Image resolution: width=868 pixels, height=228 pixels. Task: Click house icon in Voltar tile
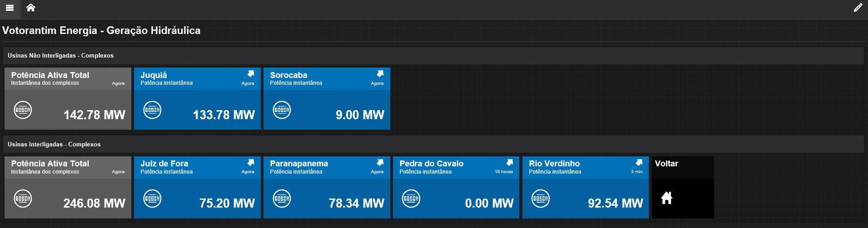(x=667, y=198)
